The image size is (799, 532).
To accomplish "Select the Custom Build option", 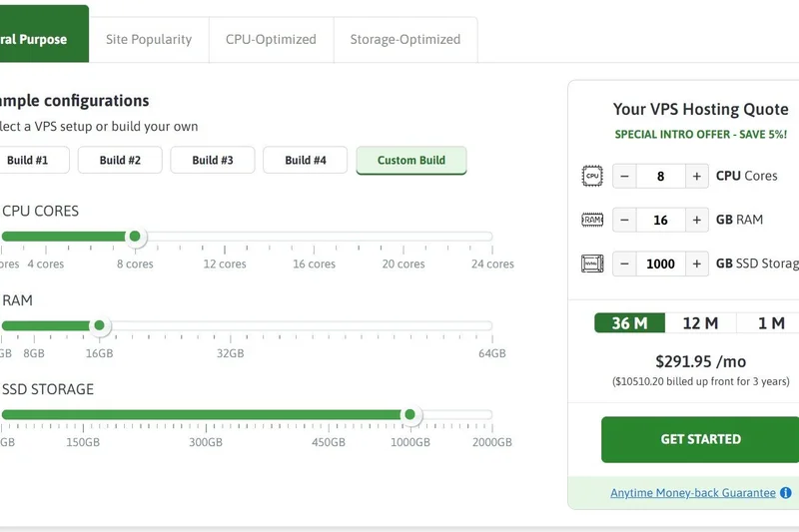I will click(411, 161).
